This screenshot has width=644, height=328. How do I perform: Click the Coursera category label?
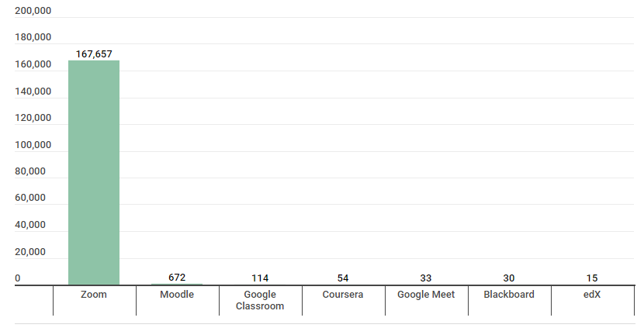(x=343, y=295)
